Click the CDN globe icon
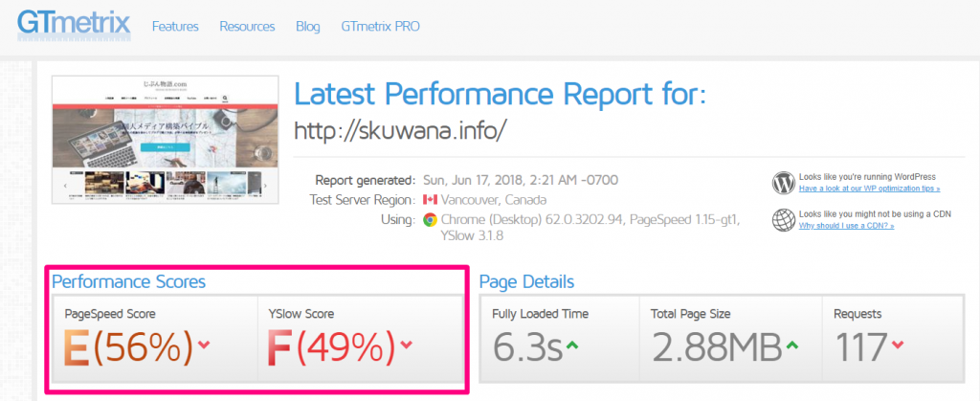Image resolution: width=980 pixels, height=401 pixels. click(783, 220)
